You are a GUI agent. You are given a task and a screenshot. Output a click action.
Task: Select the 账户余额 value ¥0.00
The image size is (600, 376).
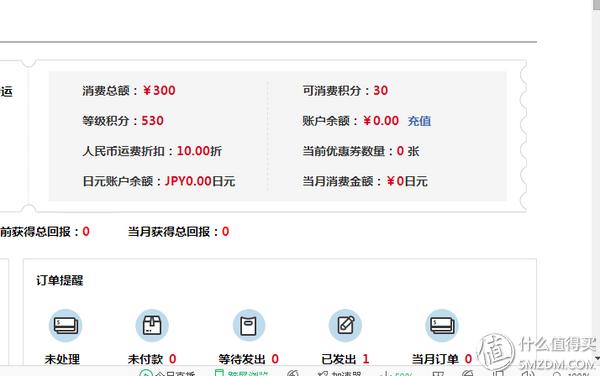click(x=381, y=121)
